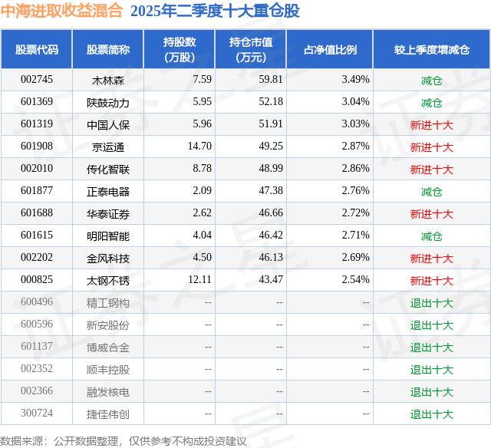Click 退出十大 label for 顺丰控股

pyautogui.click(x=432, y=370)
